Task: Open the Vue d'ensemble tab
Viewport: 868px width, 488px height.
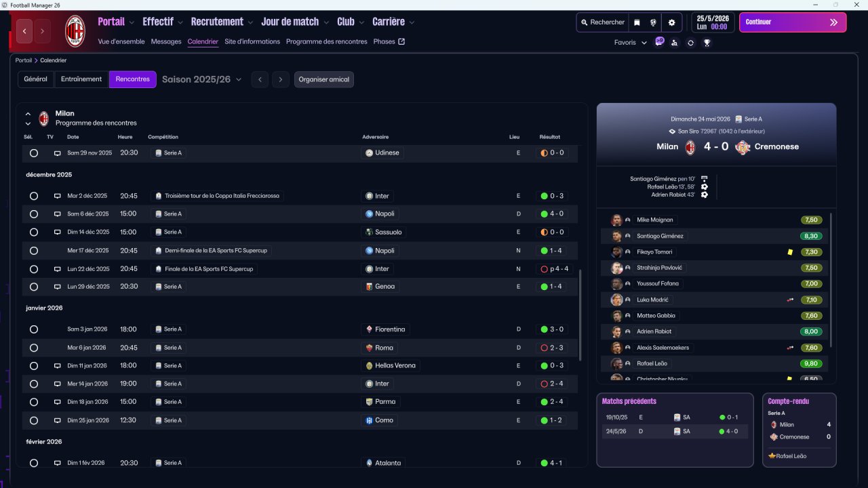Action: 121,41
